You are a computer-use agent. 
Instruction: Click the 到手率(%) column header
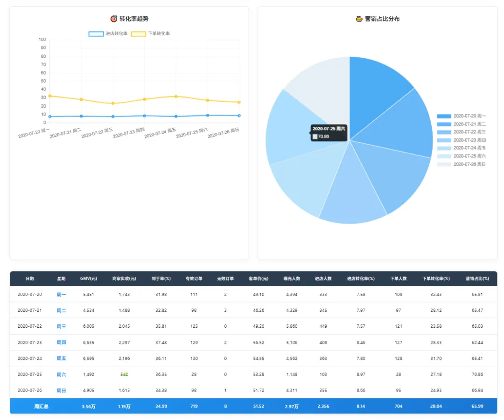pyautogui.click(x=161, y=279)
